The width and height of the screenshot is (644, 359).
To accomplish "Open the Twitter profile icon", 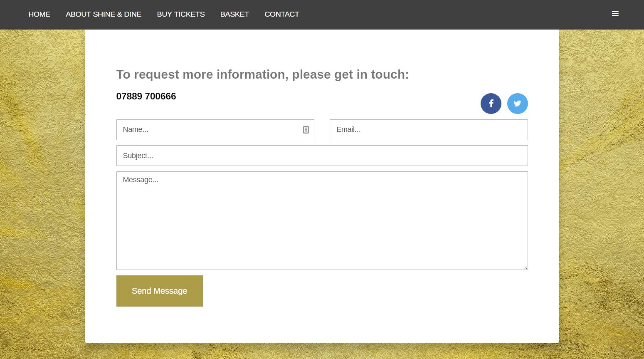I will tap(517, 104).
